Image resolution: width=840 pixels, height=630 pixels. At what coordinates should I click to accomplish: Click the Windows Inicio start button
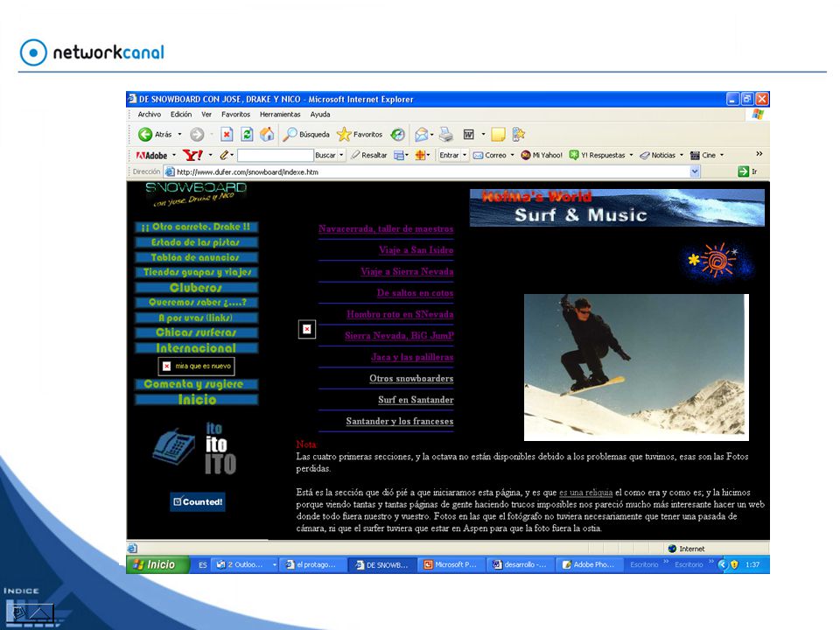click(x=157, y=564)
